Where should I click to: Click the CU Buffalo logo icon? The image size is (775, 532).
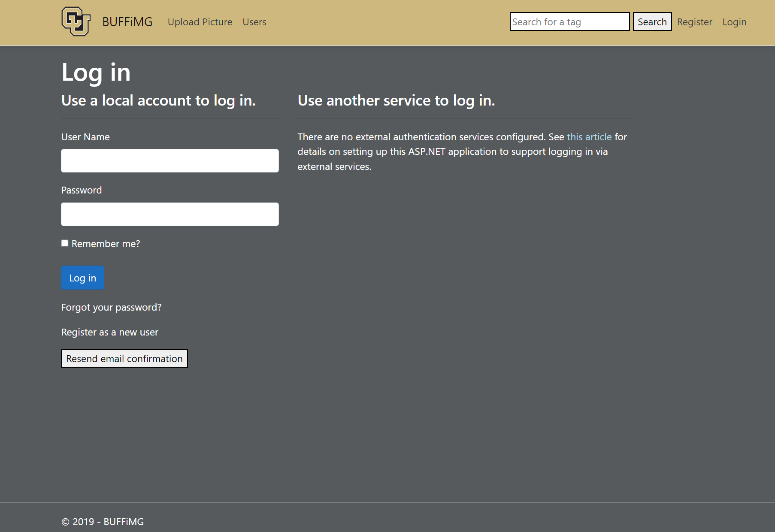[76, 21]
